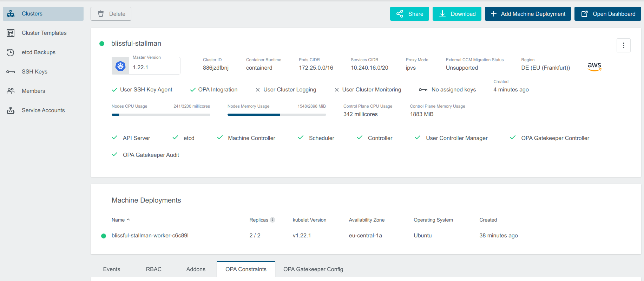Click the Replicas info icon
Viewport: 644px width, 281px height.
pos(272,220)
